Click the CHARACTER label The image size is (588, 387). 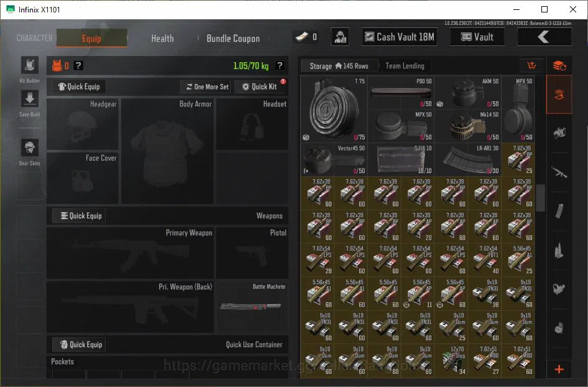pos(35,38)
